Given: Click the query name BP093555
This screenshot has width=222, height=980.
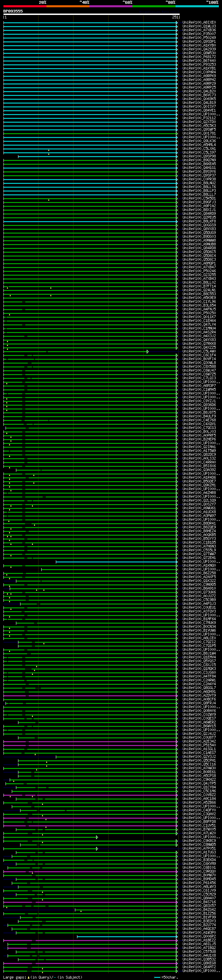Looking at the screenshot, I should [x=13, y=11].
